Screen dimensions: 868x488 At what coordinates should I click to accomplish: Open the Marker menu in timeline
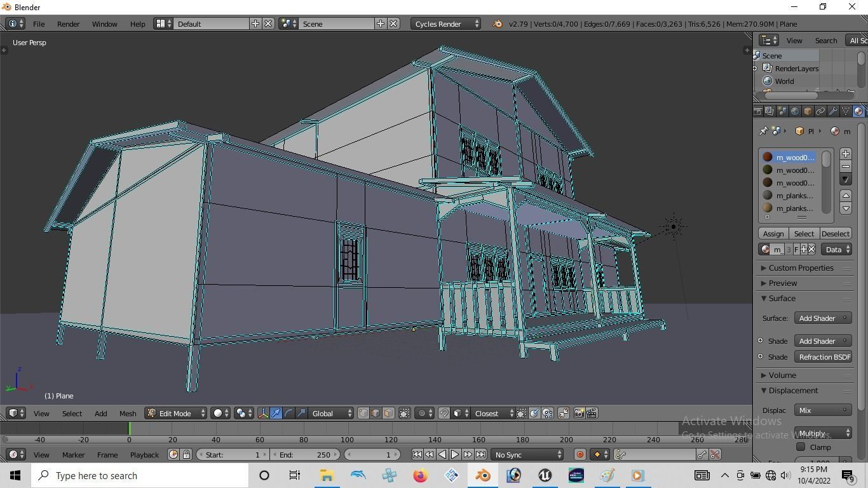pos(73,454)
